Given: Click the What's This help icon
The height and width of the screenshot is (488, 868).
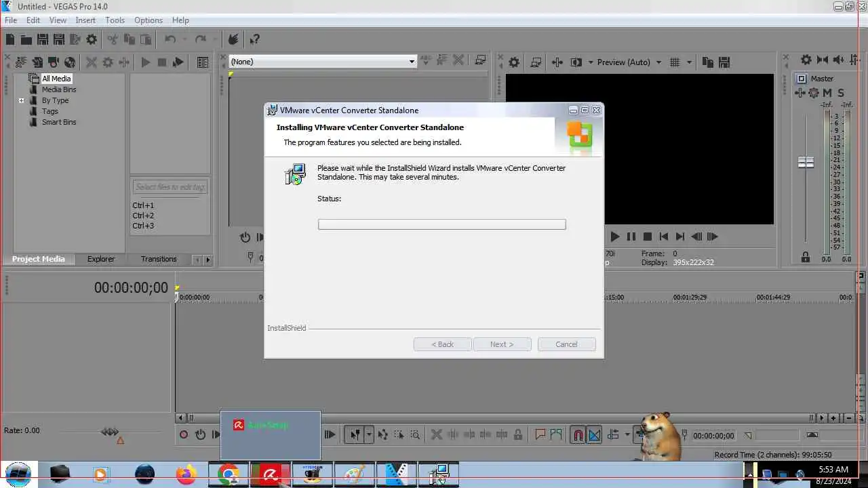Looking at the screenshot, I should [x=254, y=39].
